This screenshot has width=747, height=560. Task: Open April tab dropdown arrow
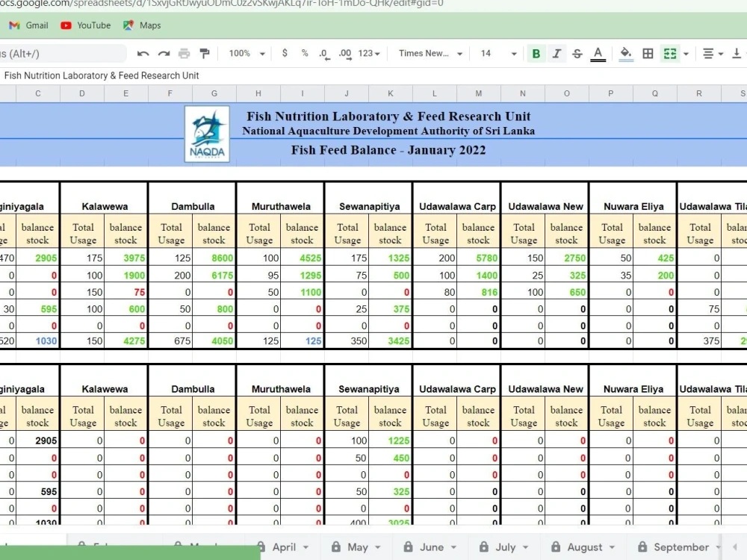click(x=306, y=547)
